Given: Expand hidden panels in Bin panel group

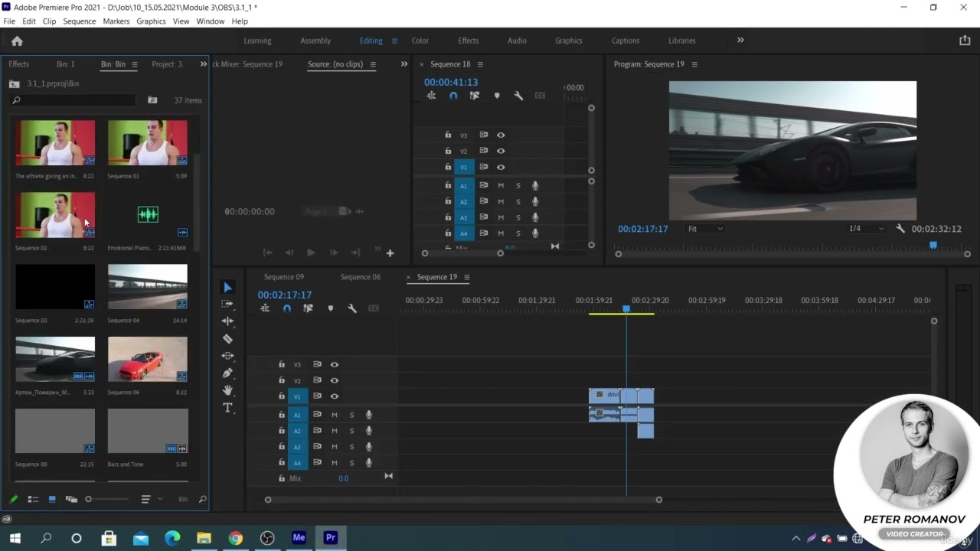Looking at the screenshot, I should coord(204,64).
